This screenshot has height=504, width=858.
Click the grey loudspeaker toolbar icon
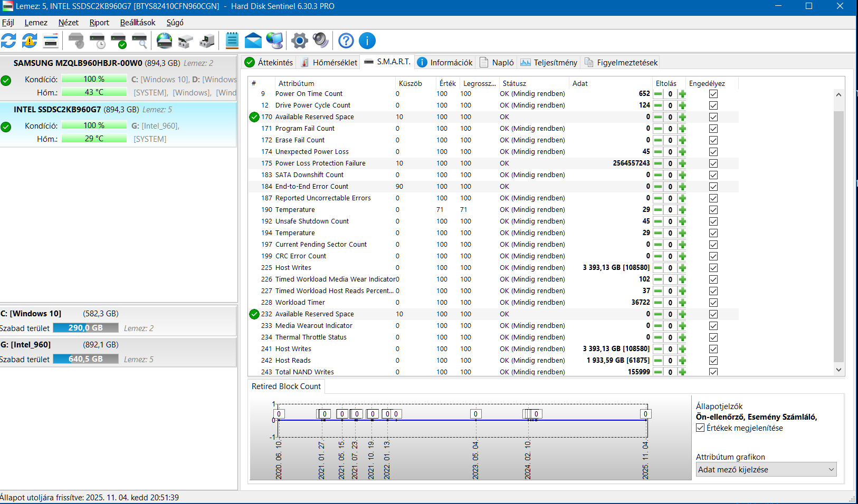[x=320, y=41]
